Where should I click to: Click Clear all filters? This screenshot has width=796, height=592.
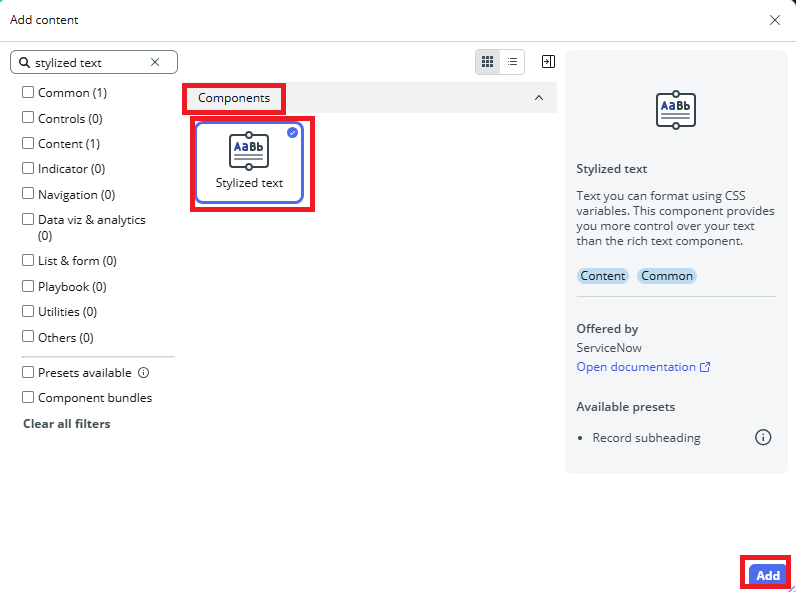click(x=67, y=424)
